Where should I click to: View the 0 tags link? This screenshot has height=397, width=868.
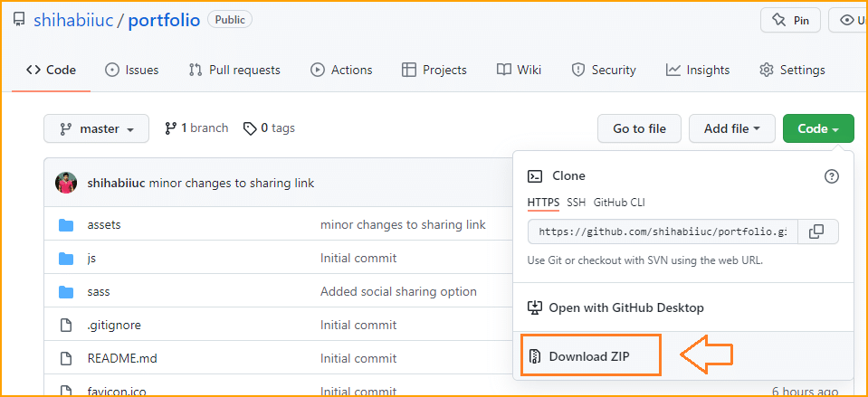coord(269,128)
